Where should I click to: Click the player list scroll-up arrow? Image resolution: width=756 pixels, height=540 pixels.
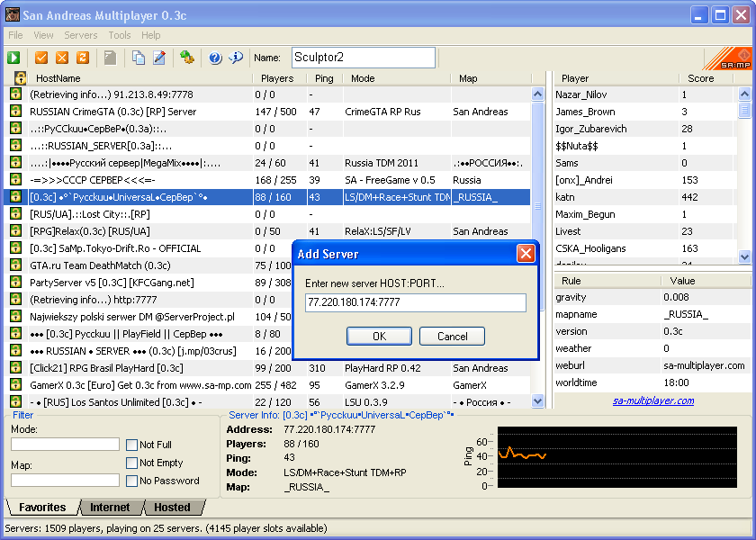(744, 94)
